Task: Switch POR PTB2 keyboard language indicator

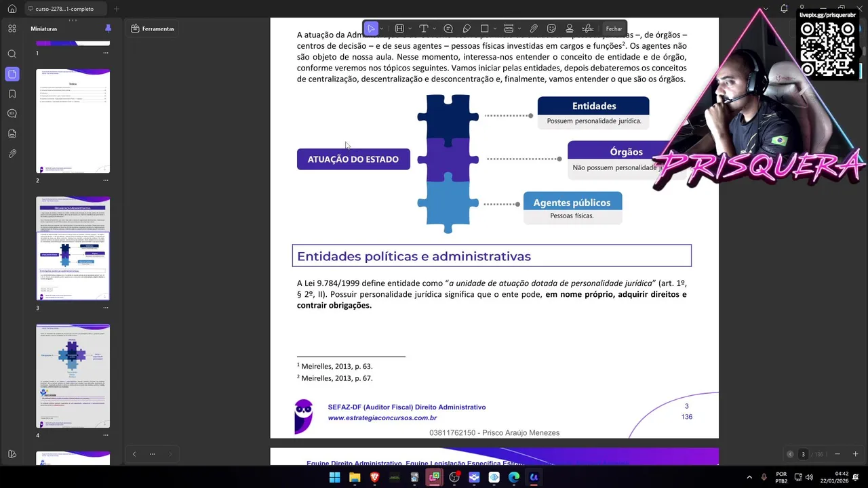Action: coord(781,477)
